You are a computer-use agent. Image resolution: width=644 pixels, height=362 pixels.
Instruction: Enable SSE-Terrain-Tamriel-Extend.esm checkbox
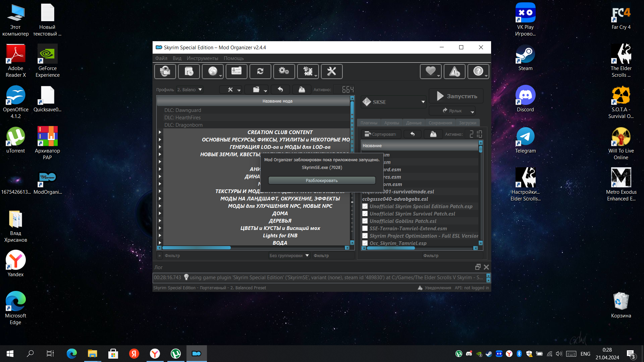365,229
